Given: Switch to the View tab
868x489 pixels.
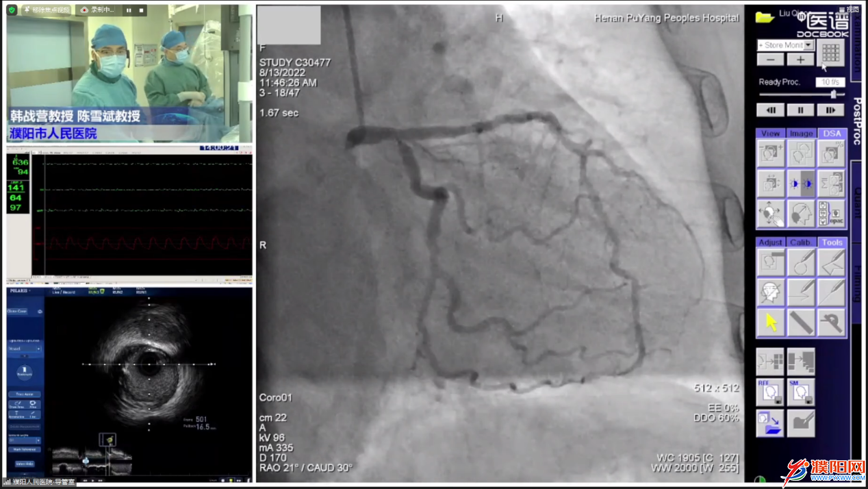Looking at the screenshot, I should tap(770, 134).
